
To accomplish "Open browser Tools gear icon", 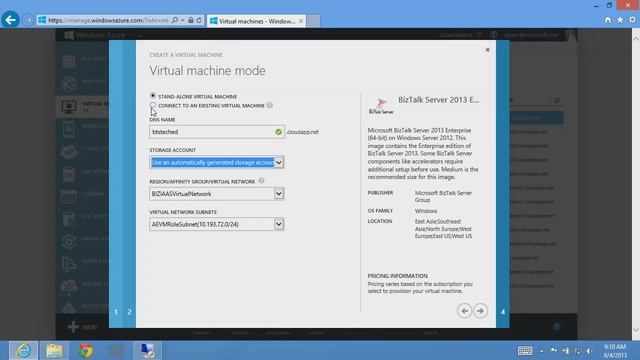I will (x=632, y=20).
